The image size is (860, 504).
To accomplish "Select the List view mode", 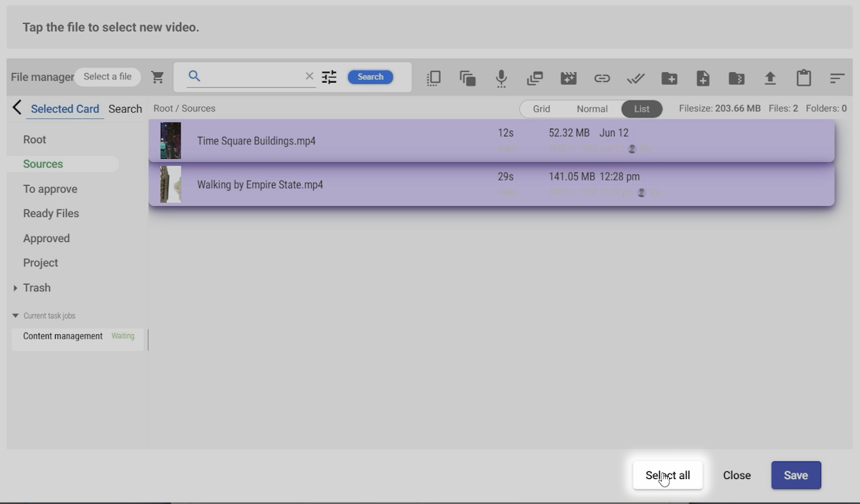I will [641, 109].
